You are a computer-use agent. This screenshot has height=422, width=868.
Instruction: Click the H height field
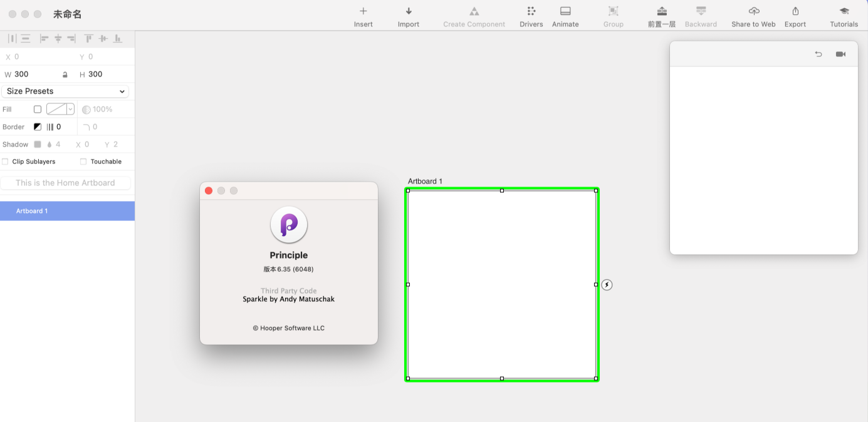click(108, 75)
